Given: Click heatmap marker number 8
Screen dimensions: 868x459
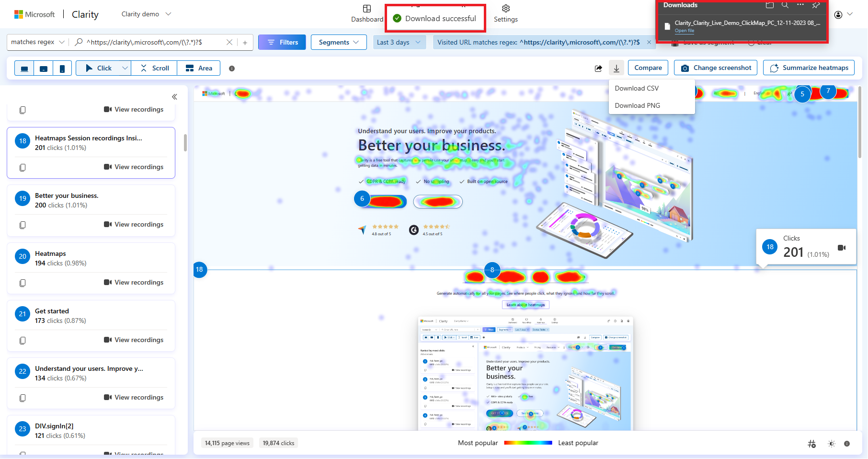Looking at the screenshot, I should (x=492, y=270).
